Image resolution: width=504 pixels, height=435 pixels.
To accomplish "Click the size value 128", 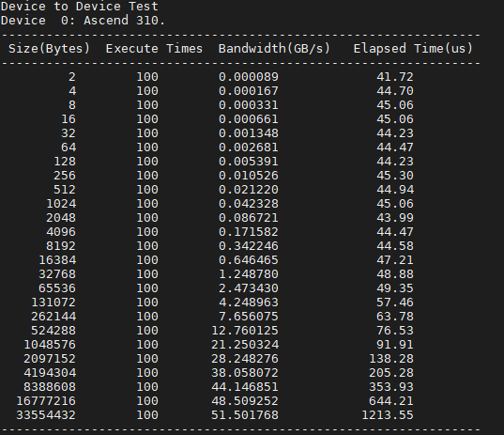I will click(x=65, y=162).
